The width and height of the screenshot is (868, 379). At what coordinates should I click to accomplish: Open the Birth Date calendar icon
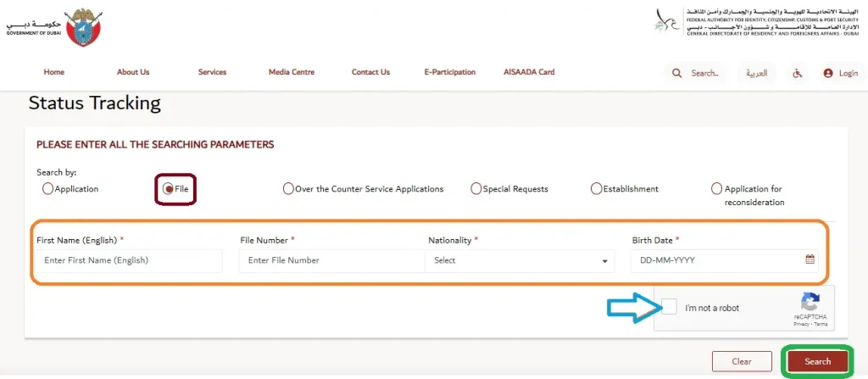tap(810, 259)
